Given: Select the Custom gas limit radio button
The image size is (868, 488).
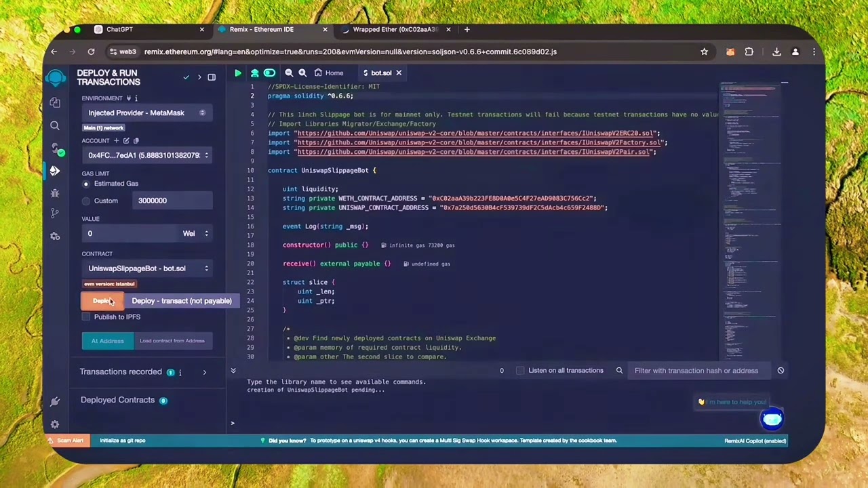Looking at the screenshot, I should click(85, 201).
